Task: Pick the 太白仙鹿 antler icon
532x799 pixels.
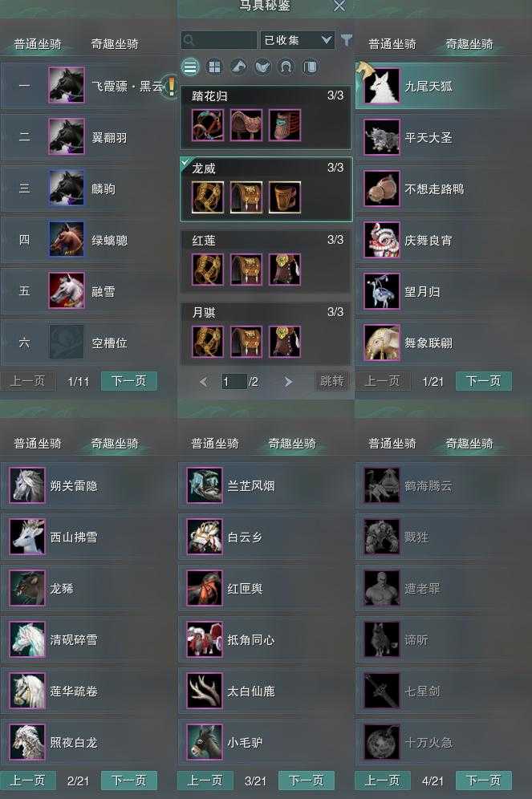Action: (205, 691)
